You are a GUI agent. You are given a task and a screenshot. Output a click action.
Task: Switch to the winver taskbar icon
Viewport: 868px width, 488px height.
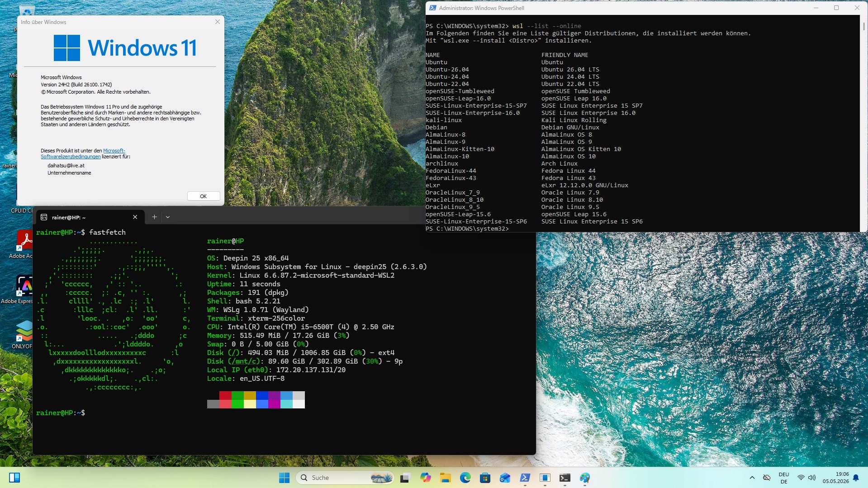pos(545,478)
